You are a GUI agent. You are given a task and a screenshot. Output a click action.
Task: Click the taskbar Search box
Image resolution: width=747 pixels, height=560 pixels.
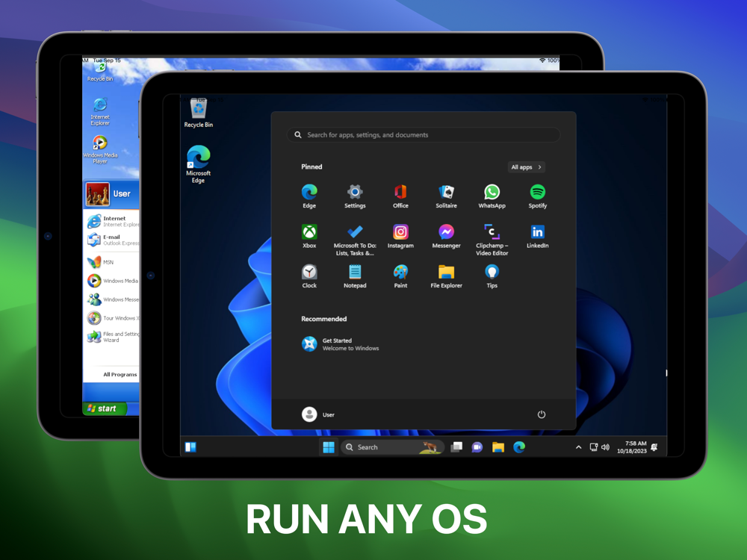click(393, 447)
